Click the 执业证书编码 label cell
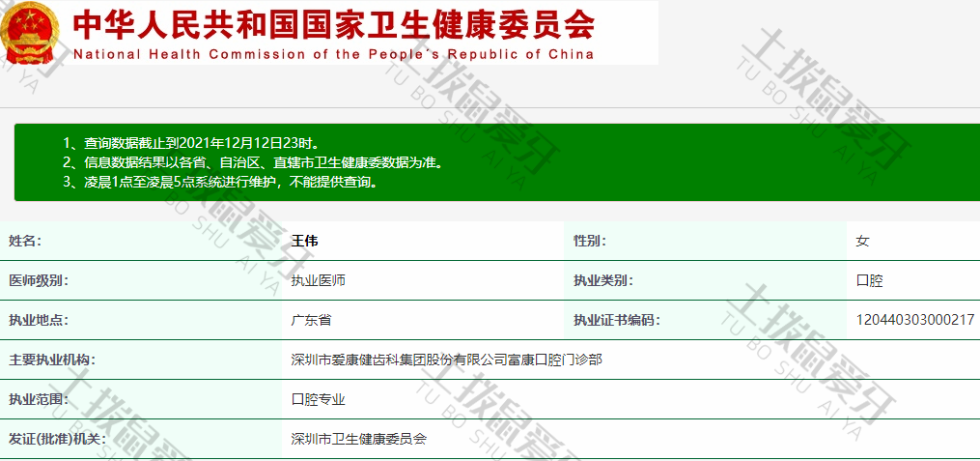Screen dimensions: 980x461 point(705,320)
